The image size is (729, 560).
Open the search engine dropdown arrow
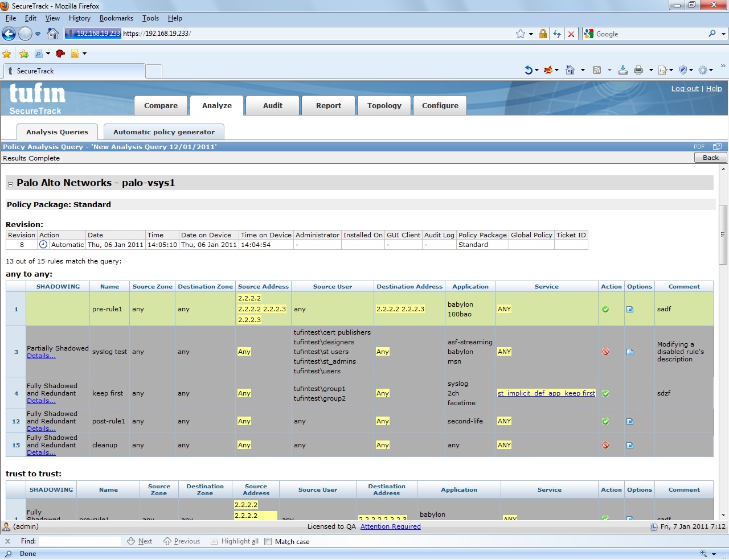click(724, 34)
